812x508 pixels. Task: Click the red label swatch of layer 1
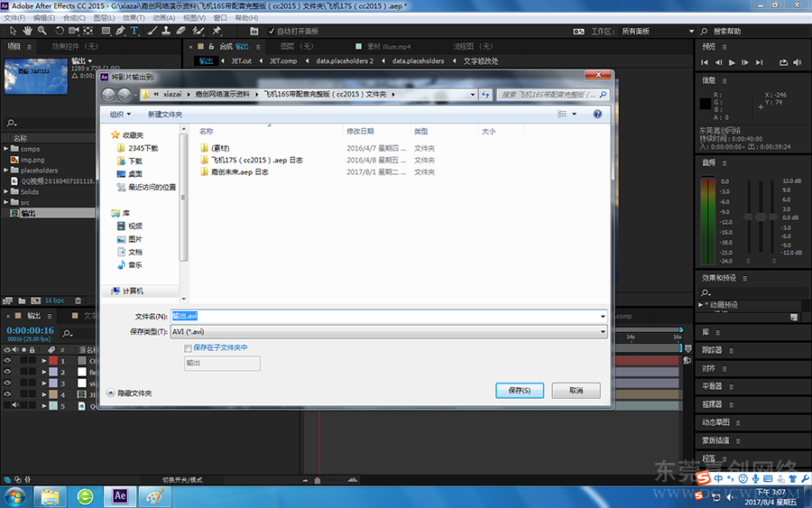click(x=53, y=360)
